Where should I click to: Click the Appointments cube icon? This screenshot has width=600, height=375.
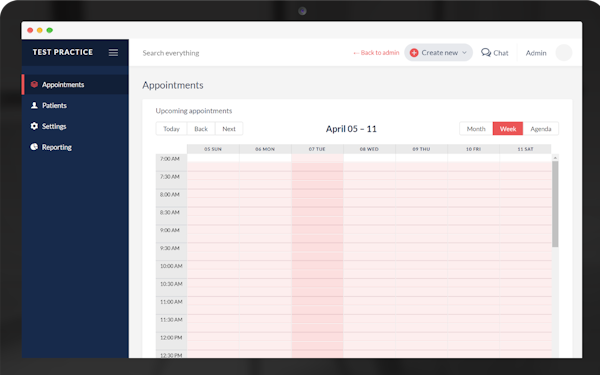[34, 84]
